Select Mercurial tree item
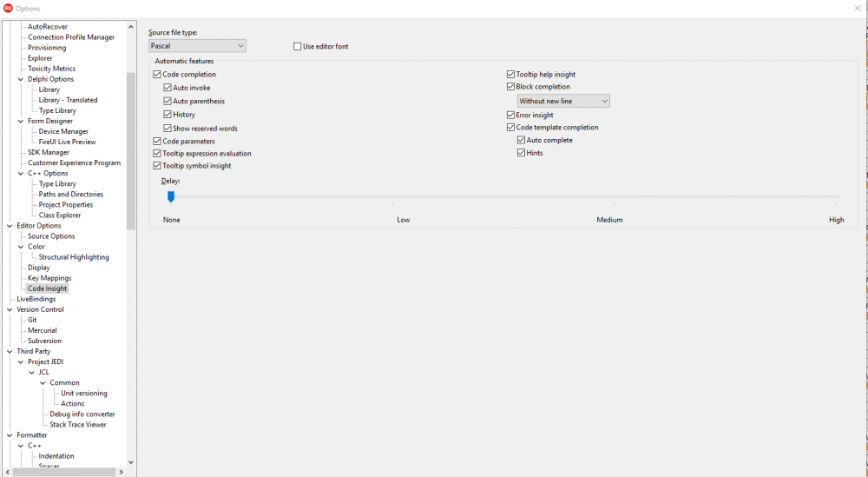The width and height of the screenshot is (868, 477). [42, 331]
